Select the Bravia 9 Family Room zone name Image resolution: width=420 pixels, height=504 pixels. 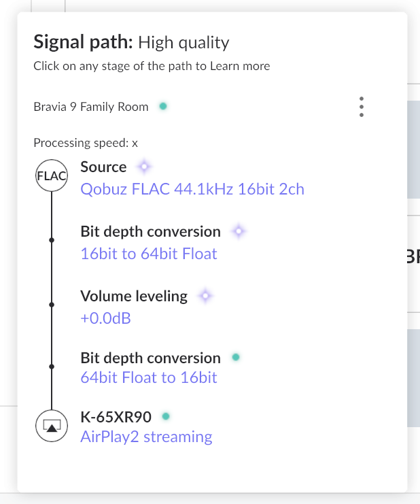[91, 107]
